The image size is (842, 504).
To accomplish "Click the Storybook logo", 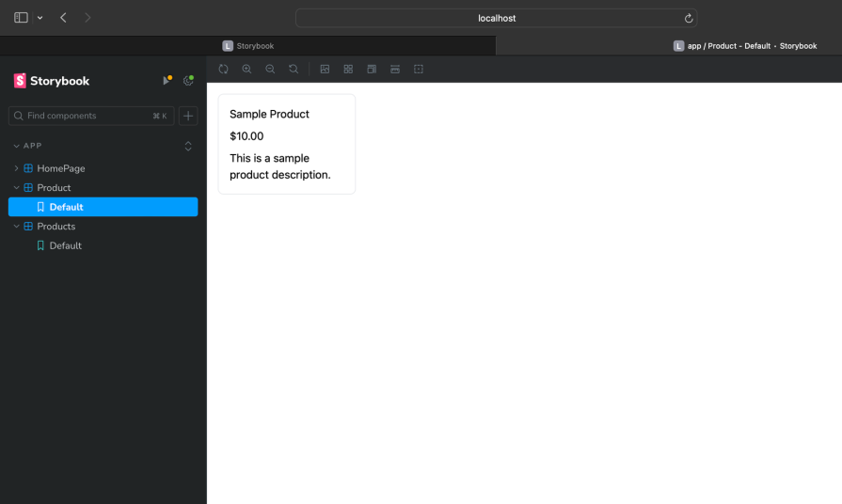I will pyautogui.click(x=52, y=81).
